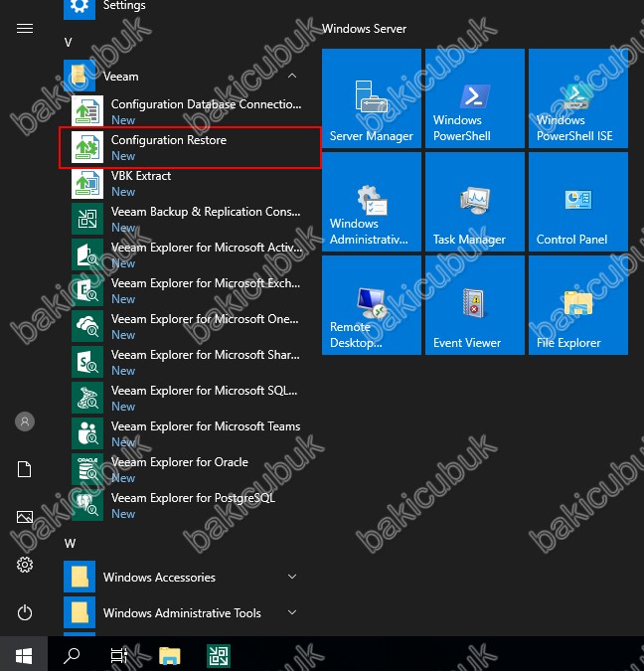The width and height of the screenshot is (644, 671).
Task: Click the Power button
Action: point(25,612)
